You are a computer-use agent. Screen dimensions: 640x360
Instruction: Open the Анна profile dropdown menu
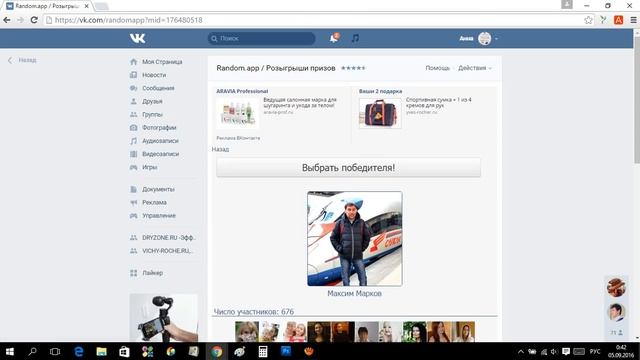pos(478,38)
